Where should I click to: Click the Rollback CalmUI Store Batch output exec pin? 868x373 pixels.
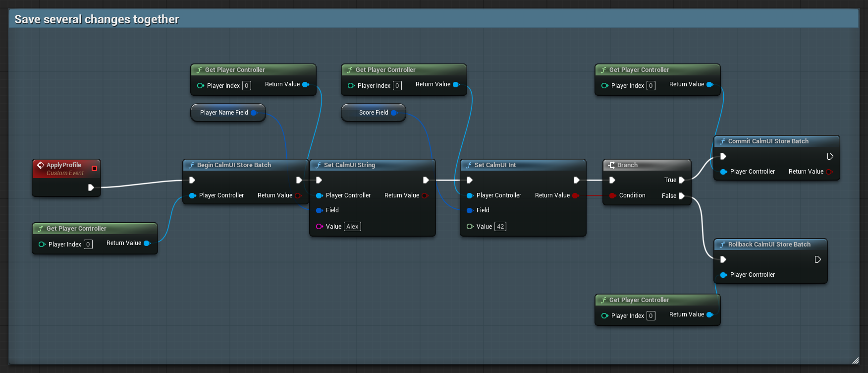click(818, 259)
